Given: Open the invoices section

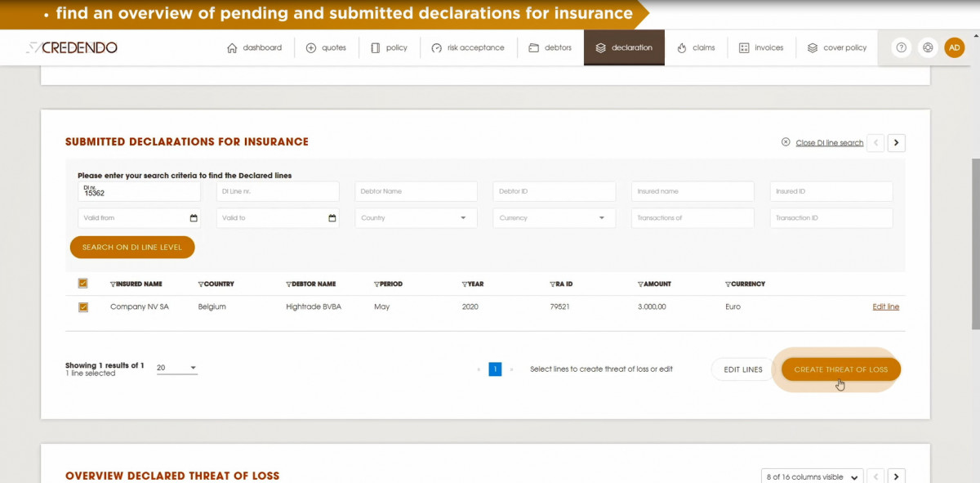Looking at the screenshot, I should tap(761, 47).
